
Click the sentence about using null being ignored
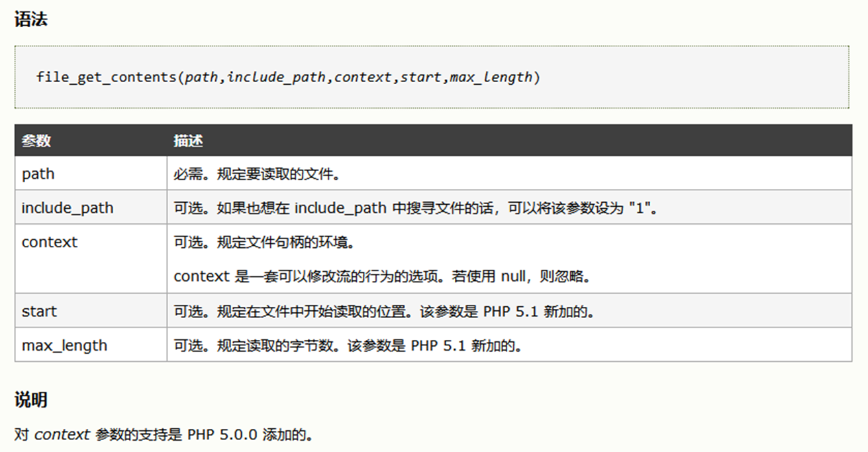[x=382, y=276]
